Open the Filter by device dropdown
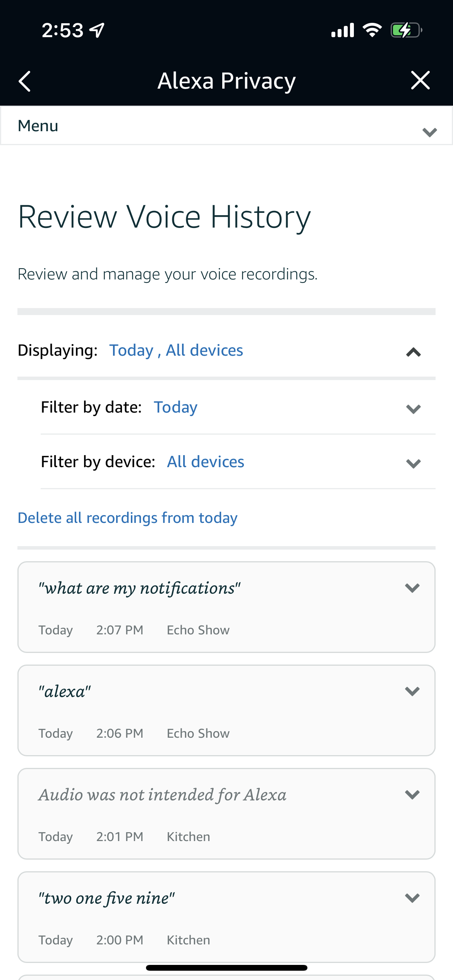The height and width of the screenshot is (980, 453). [413, 463]
